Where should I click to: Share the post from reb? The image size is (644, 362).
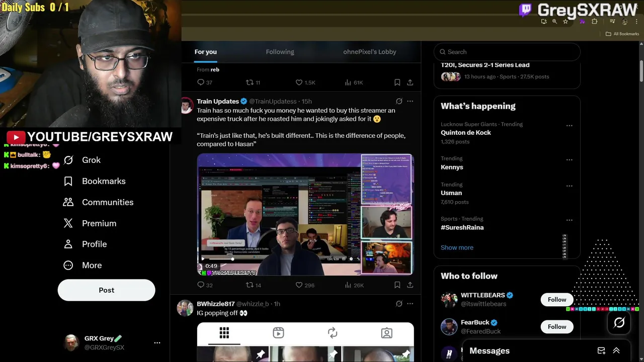[x=410, y=82]
